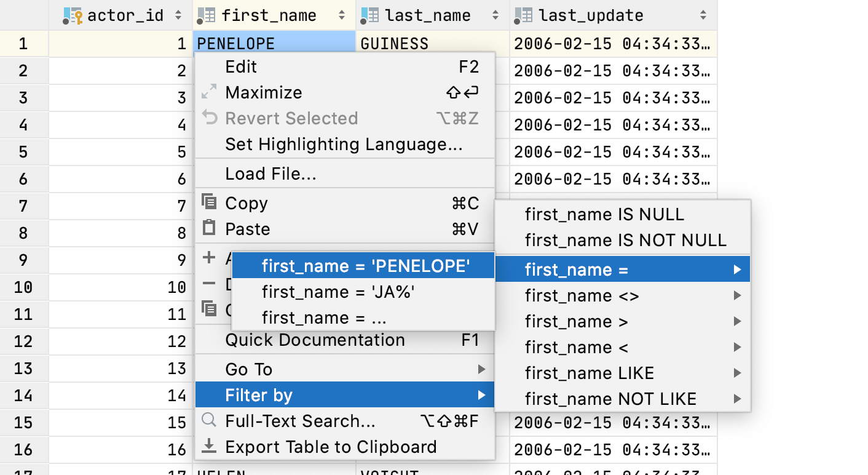
Task: Click the Maximize arrows icon in the menu
Action: [x=209, y=92]
